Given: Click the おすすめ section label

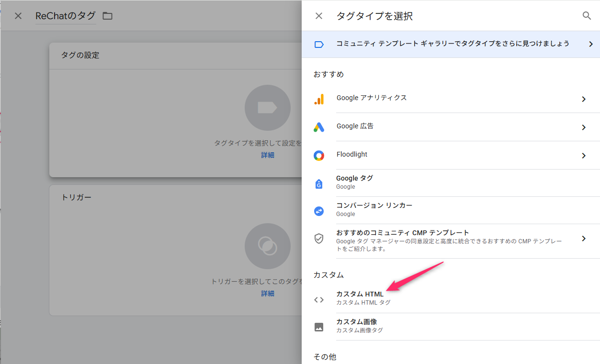Looking at the screenshot, I should point(328,74).
